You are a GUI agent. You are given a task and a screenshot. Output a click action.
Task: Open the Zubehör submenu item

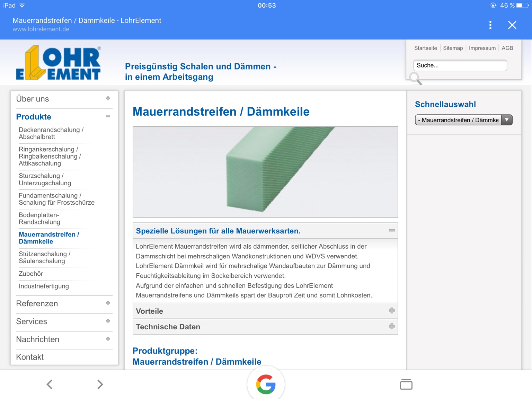(x=31, y=274)
